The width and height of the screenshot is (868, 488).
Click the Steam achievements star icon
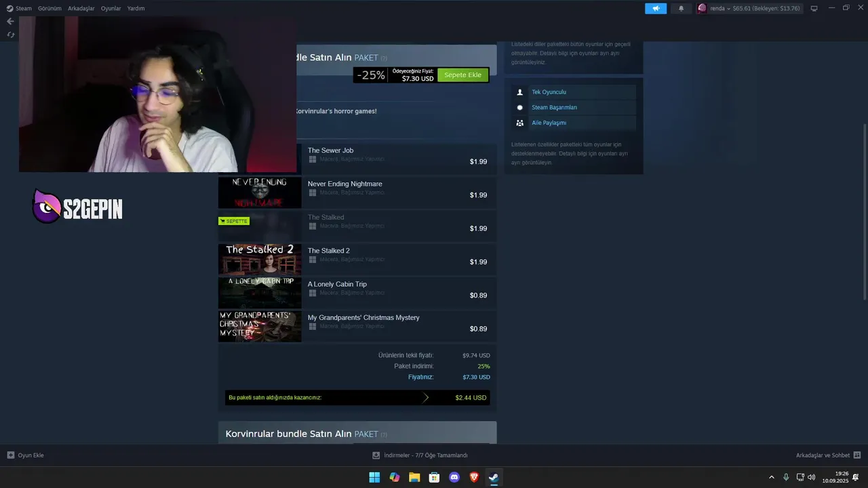tap(520, 107)
